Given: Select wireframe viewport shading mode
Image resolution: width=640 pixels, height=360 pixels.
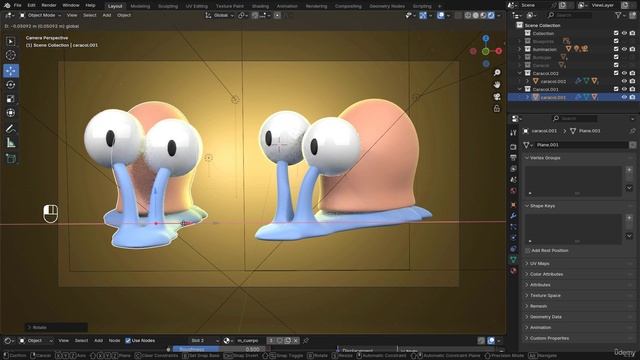Looking at the screenshot, I should [x=468, y=16].
